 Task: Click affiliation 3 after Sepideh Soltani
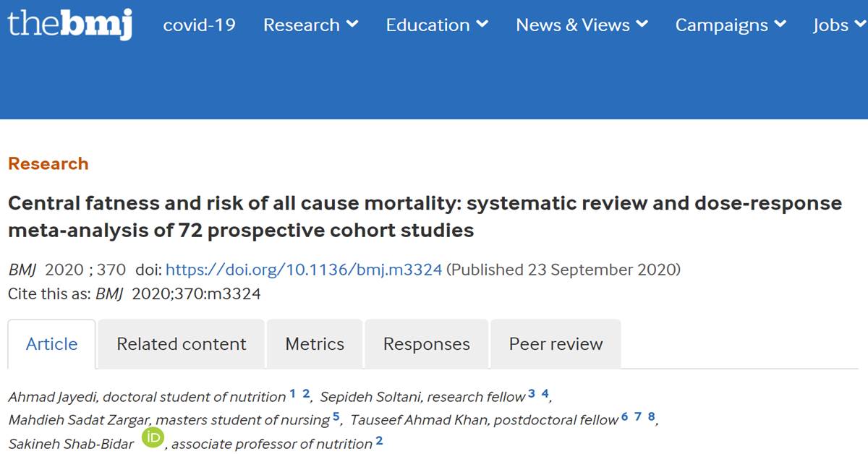point(532,394)
